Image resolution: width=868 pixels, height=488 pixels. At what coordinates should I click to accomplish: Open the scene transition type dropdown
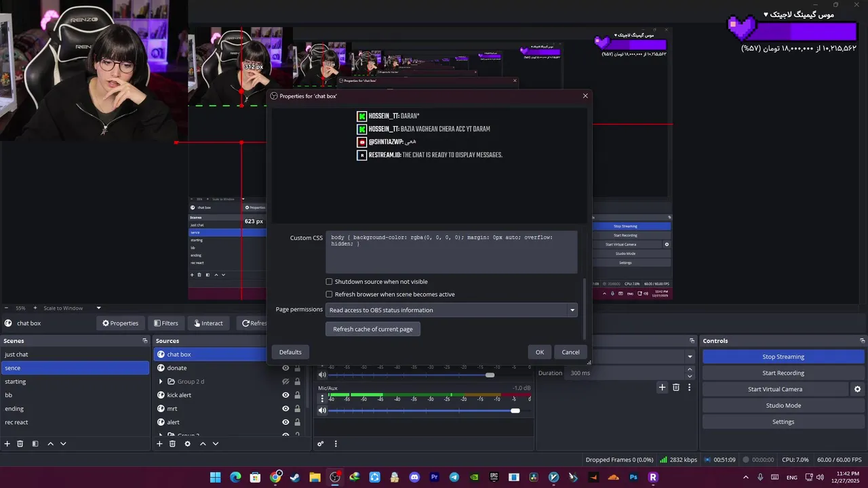coord(690,357)
